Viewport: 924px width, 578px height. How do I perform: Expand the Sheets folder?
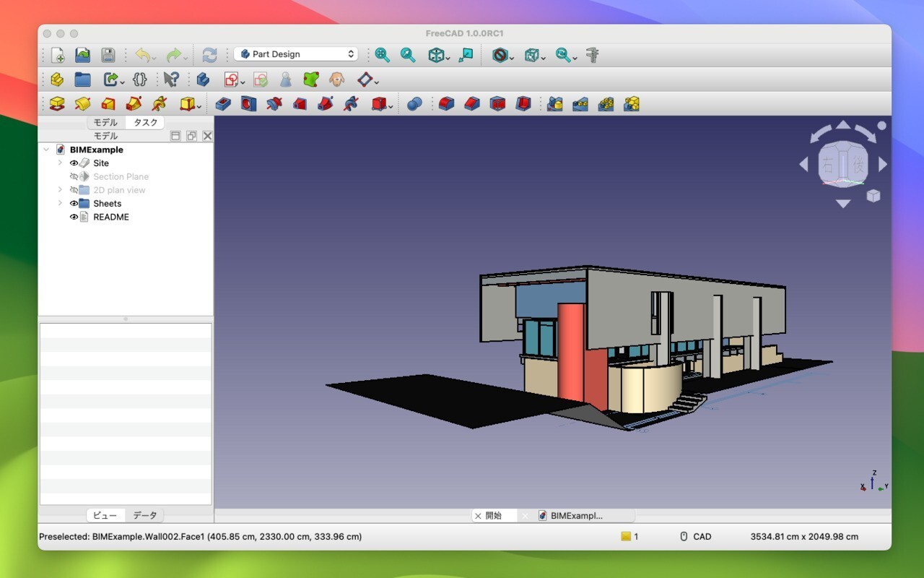pyautogui.click(x=60, y=204)
